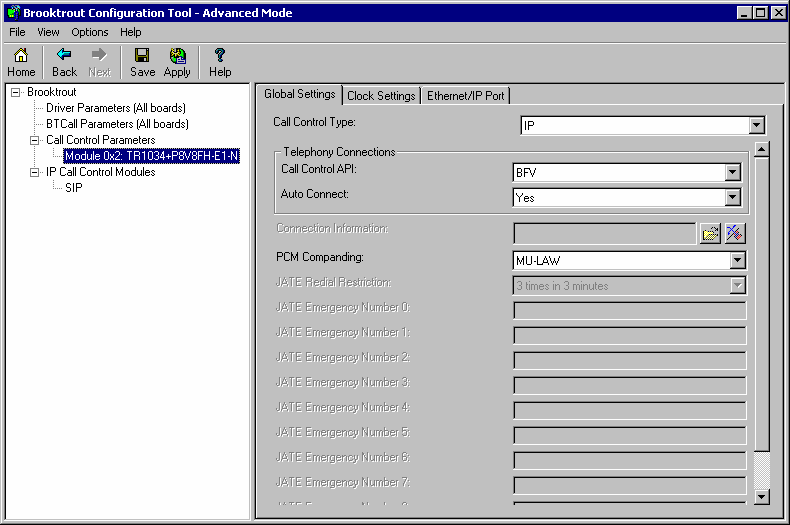
Task: Open Help from the toolbar icon
Action: pos(220,62)
